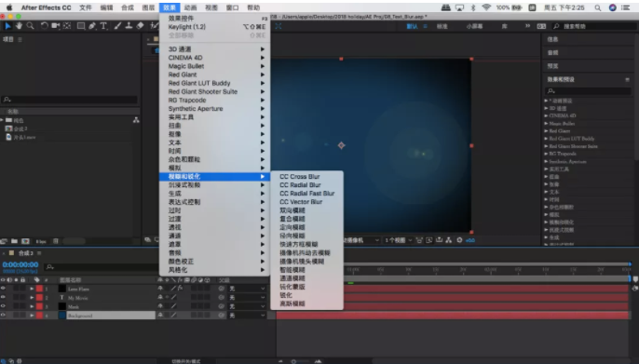The image size is (639, 364).
Task: Click the new folder icon in Project panel
Action: [x=14, y=241]
